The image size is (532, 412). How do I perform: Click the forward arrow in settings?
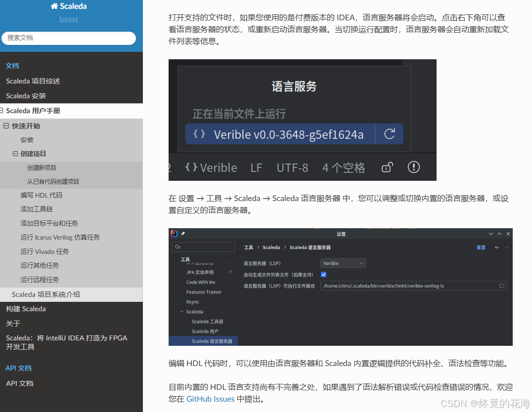click(506, 247)
